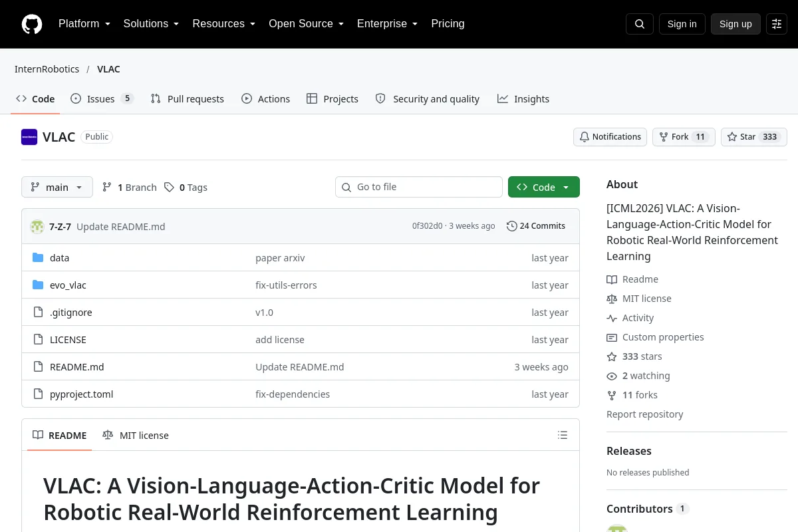This screenshot has height=532, width=798.
Task: Click the eye icon beside 2 watching
Action: click(x=612, y=376)
